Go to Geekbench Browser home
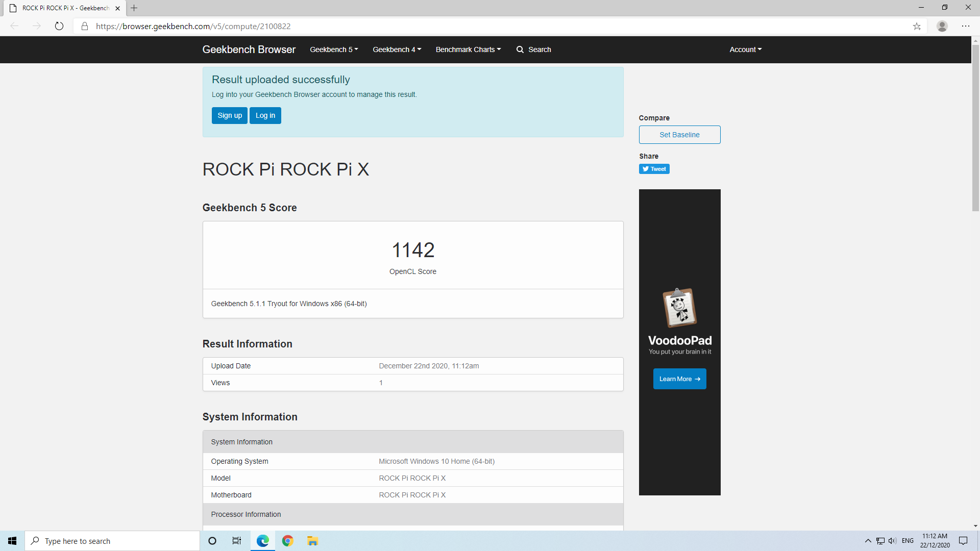Viewport: 980px width, 551px height. 249,49
